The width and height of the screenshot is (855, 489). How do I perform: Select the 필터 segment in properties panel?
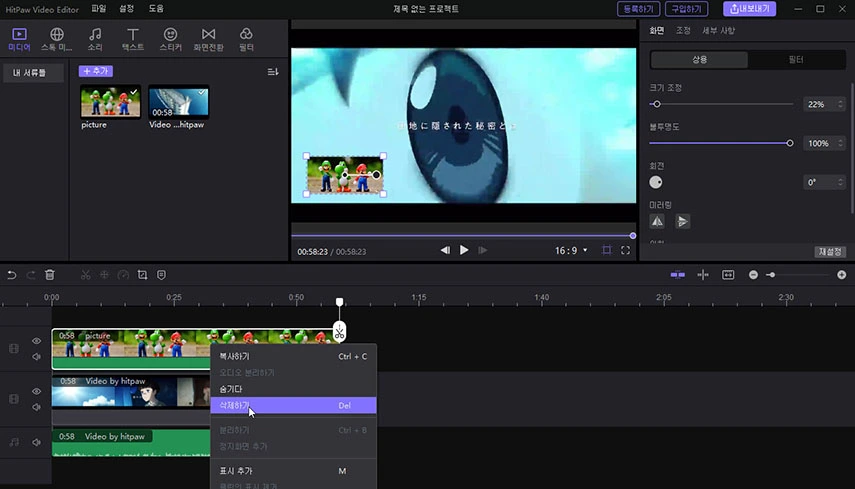pos(796,59)
